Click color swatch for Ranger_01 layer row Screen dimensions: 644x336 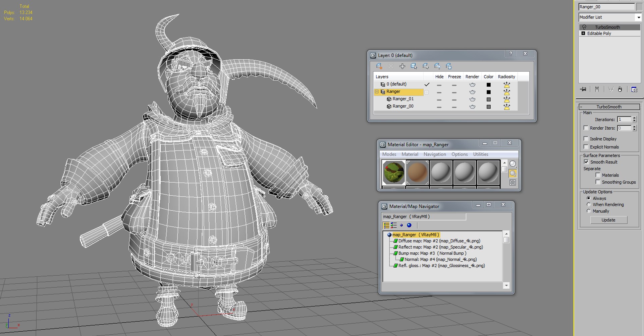488,99
